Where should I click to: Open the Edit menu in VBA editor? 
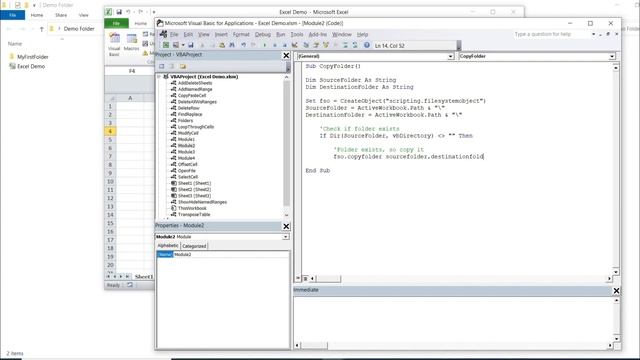point(188,34)
